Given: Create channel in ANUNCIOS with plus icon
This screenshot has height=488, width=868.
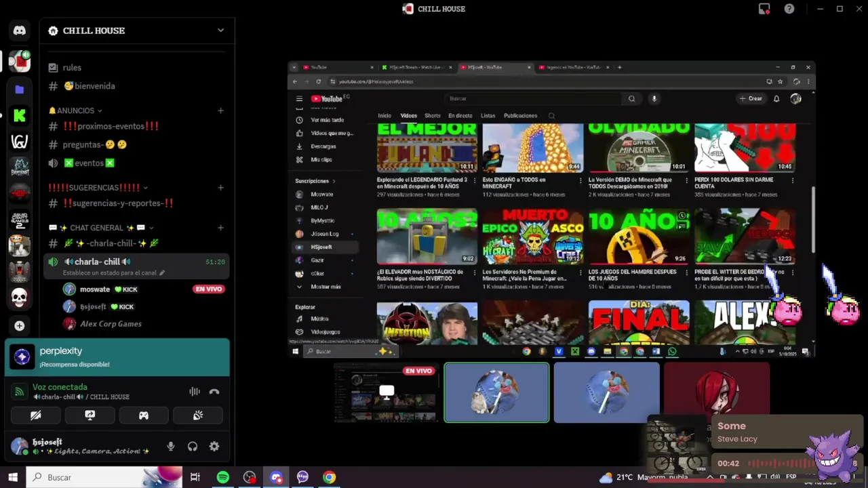Looking at the screenshot, I should tap(220, 110).
